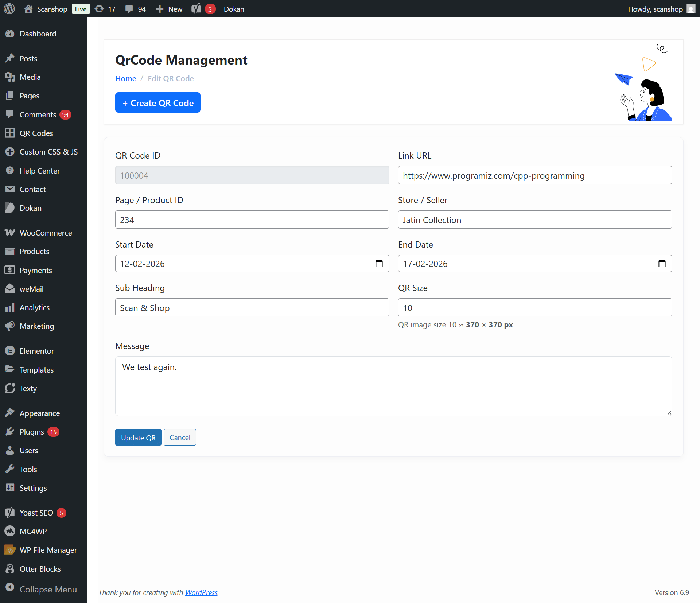Screen dimensions: 700x603
Task: Click the New button in admin bar
Action: pos(169,9)
